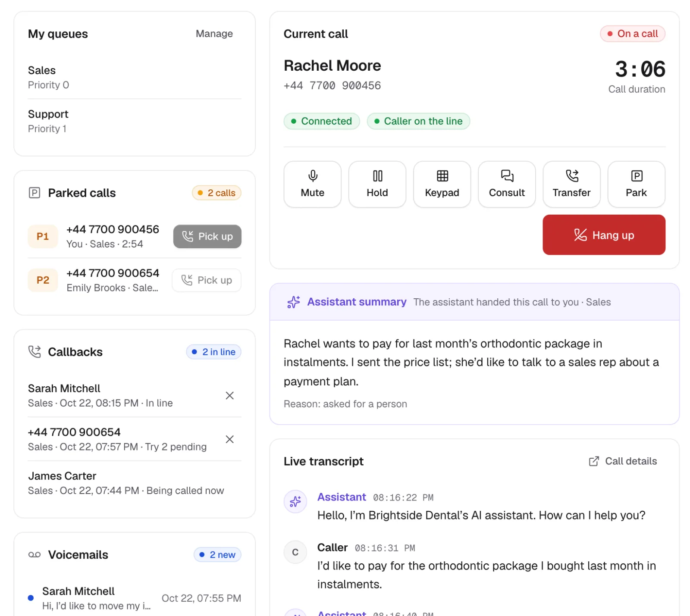Put the call on Hold
Screen dimensions: 690x616
point(377,184)
